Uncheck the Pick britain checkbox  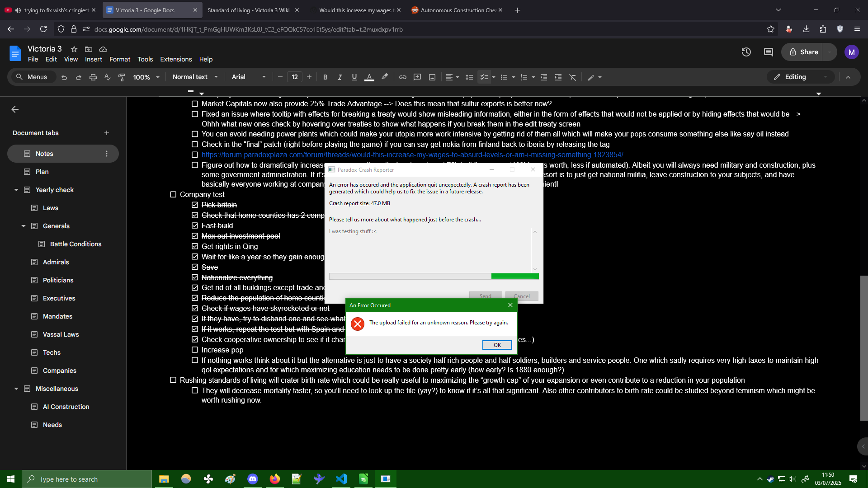(195, 205)
